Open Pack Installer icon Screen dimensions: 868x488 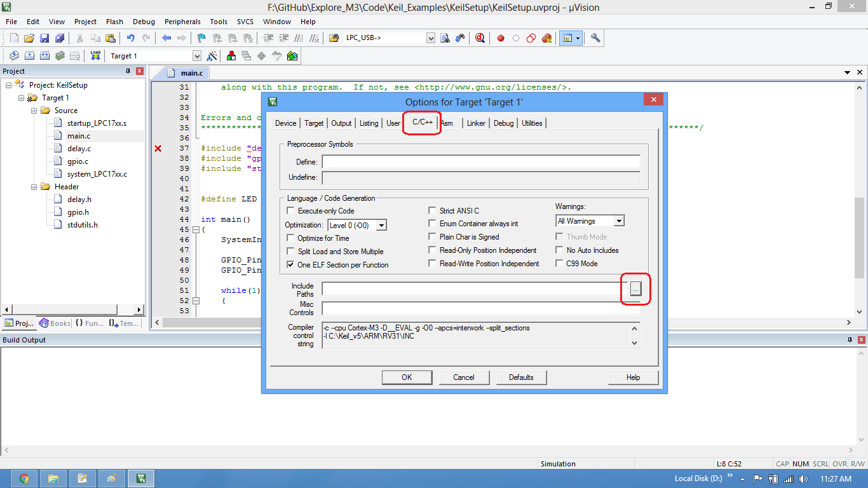tap(292, 56)
